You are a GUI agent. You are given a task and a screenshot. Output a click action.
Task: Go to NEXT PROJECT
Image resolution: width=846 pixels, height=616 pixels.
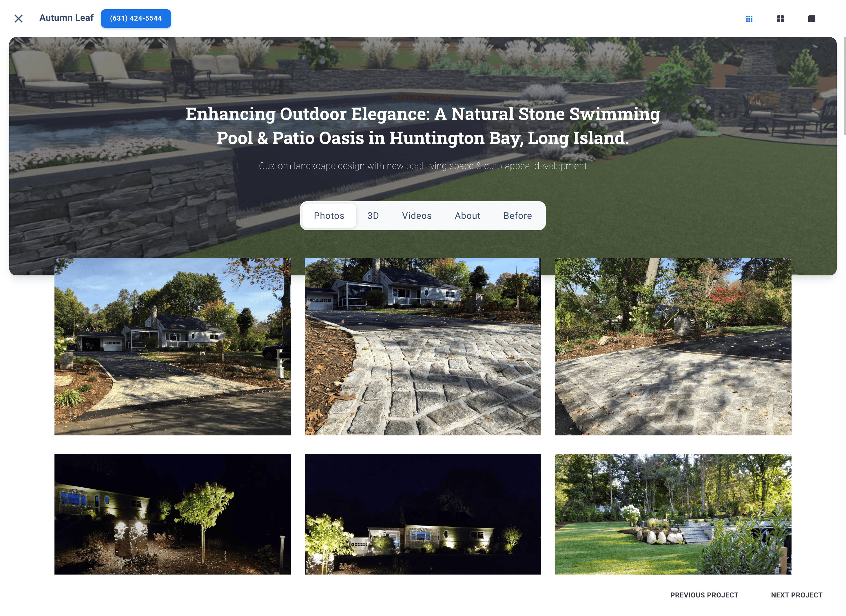[797, 595]
